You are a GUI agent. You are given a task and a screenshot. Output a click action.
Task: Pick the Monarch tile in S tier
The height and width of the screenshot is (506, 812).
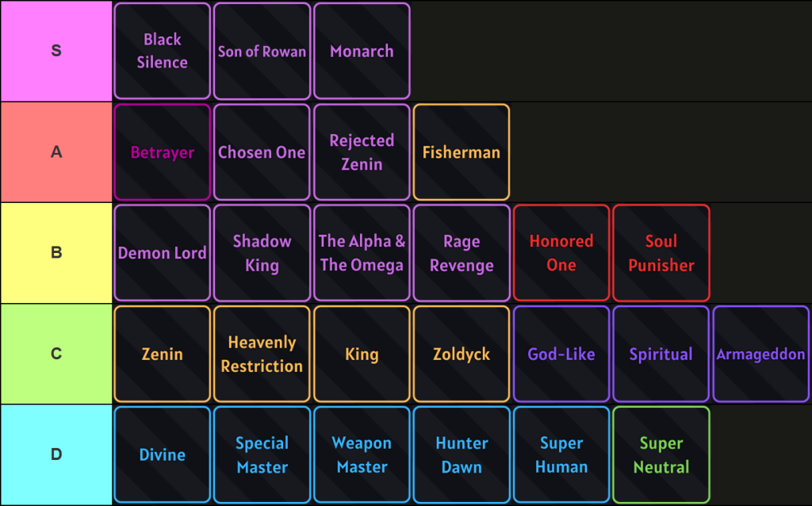362,51
